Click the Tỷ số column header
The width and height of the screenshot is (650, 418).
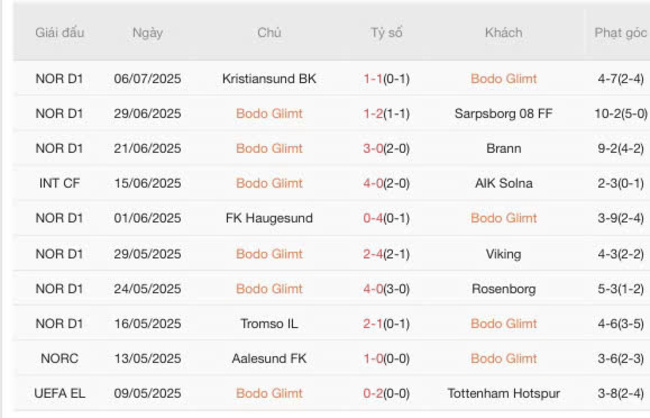(x=386, y=33)
